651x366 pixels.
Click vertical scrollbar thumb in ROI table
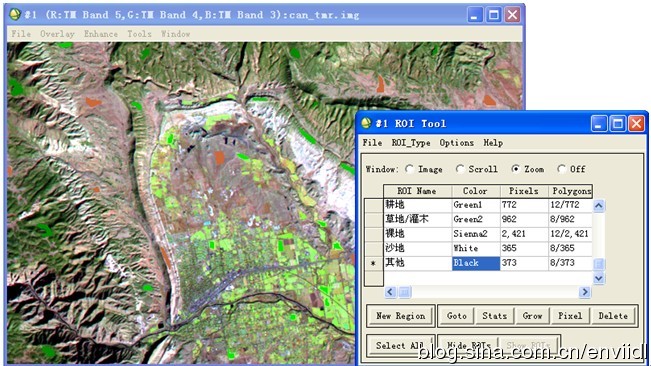(x=599, y=264)
